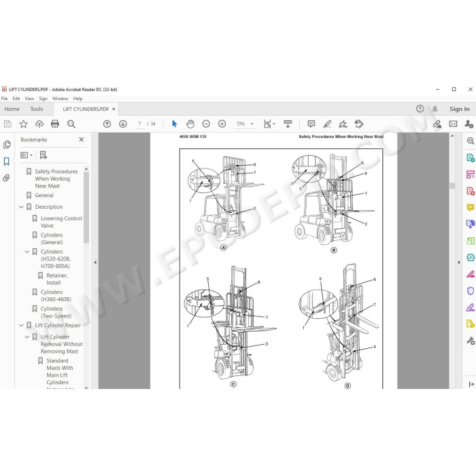Viewport: 476px width, 476px height.
Task: Close the Bookmarks panel
Action: [x=82, y=139]
